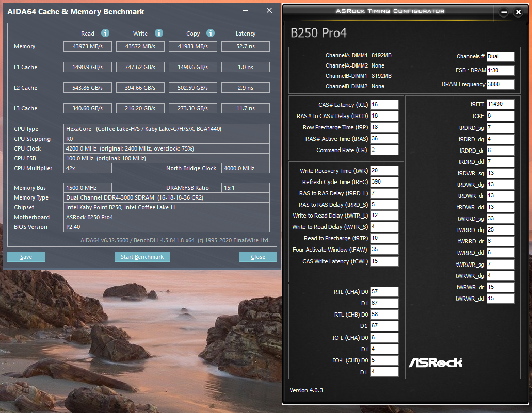
Task: Click the tWRRD_dg field showing 25
Action: (501, 230)
